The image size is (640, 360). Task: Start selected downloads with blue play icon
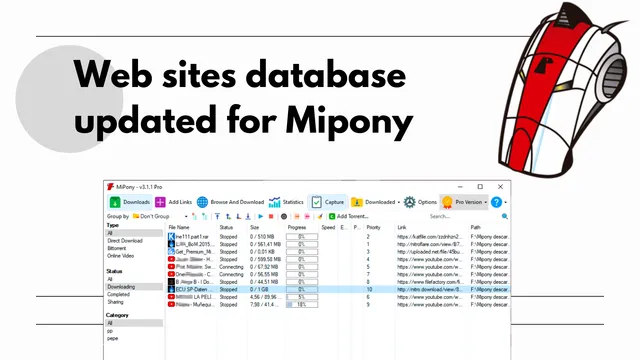coord(261,216)
